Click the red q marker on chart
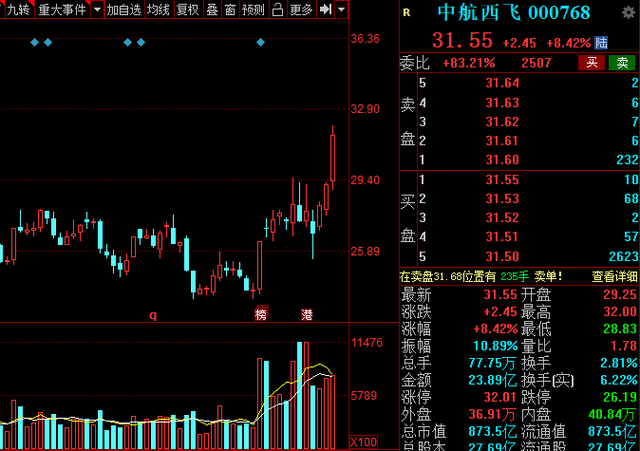 (x=153, y=315)
